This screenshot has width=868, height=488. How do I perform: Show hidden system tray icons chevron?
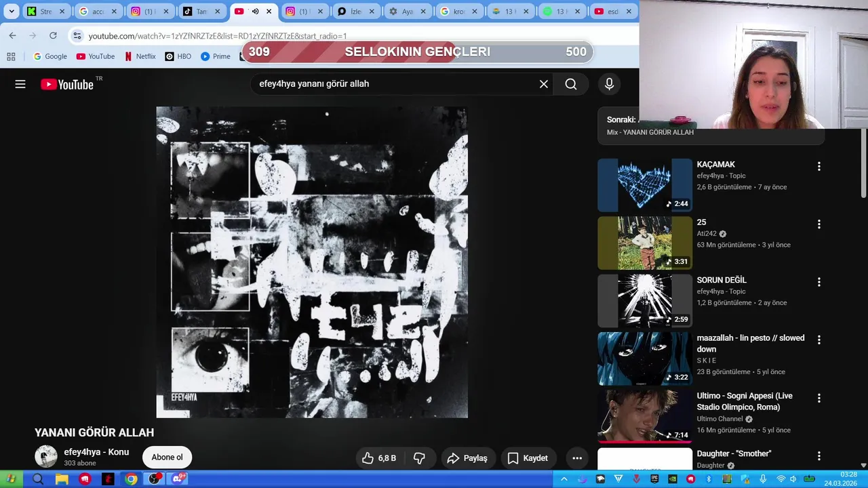[564, 479]
